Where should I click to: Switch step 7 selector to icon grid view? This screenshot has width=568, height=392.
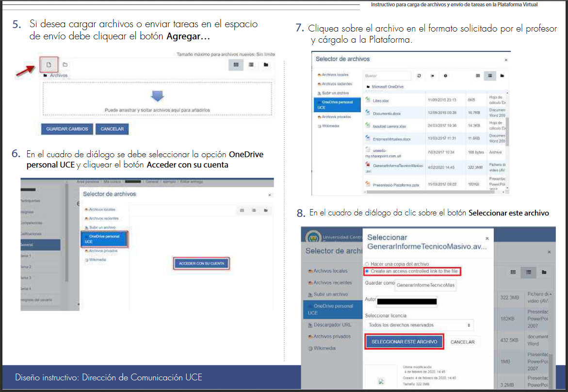click(478, 76)
